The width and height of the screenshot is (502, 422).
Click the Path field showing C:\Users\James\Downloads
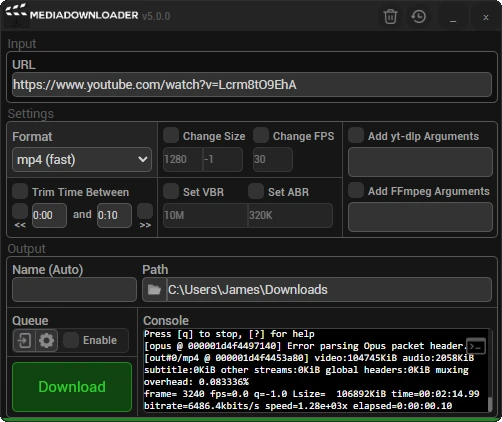coord(329,289)
